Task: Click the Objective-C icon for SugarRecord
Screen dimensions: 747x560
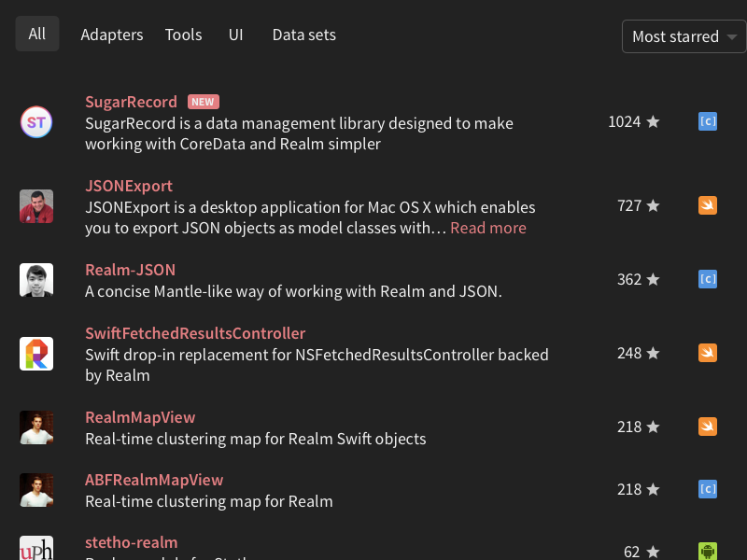Action: click(708, 121)
